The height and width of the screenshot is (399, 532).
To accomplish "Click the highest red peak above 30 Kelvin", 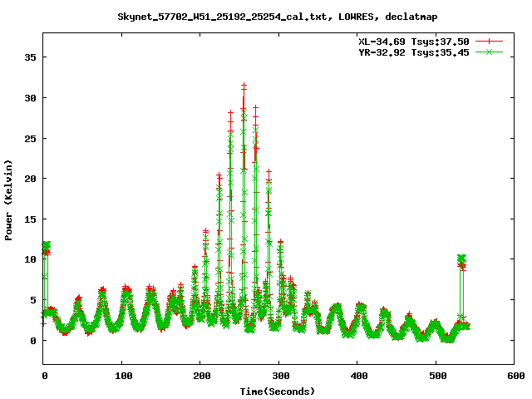I will pos(244,86).
